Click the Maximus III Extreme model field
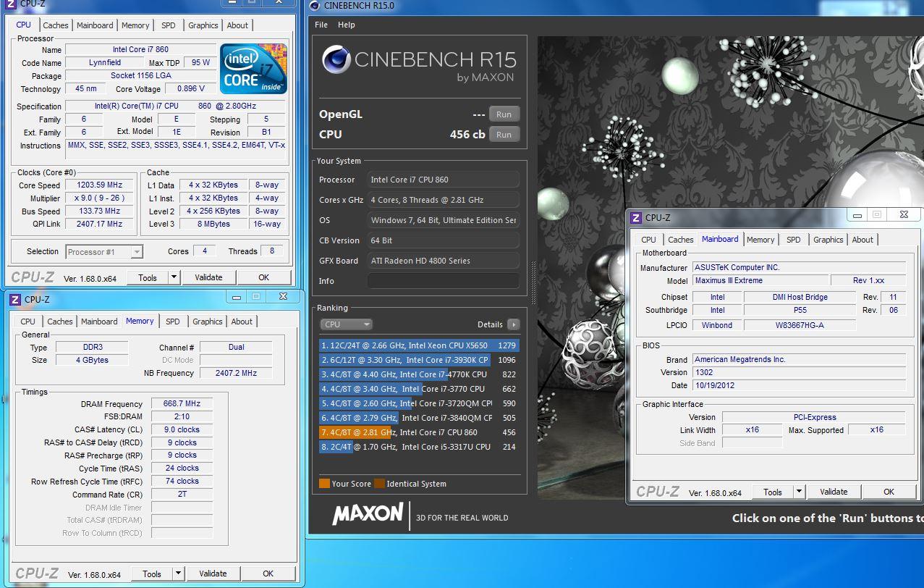This screenshot has width=924, height=588. [x=760, y=280]
